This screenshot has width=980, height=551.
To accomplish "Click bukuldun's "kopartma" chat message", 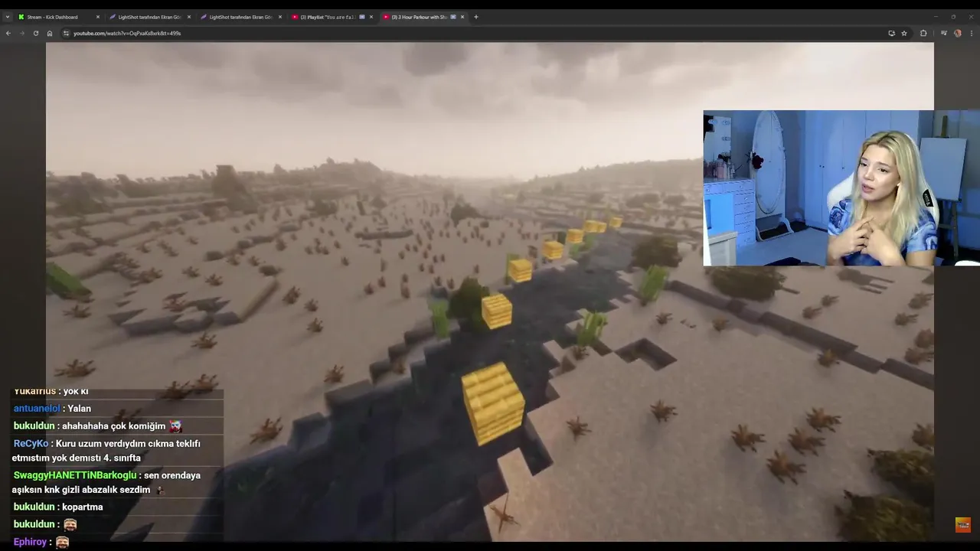I will (83, 507).
